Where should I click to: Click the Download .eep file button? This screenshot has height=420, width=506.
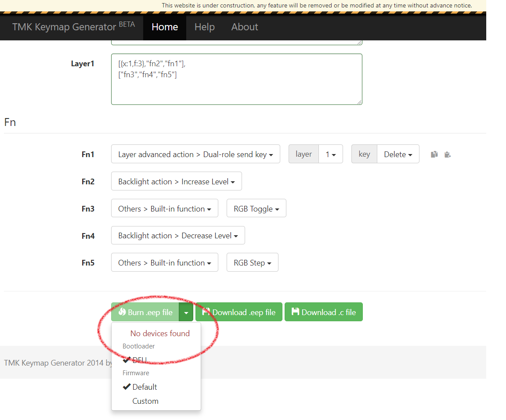pos(239,312)
